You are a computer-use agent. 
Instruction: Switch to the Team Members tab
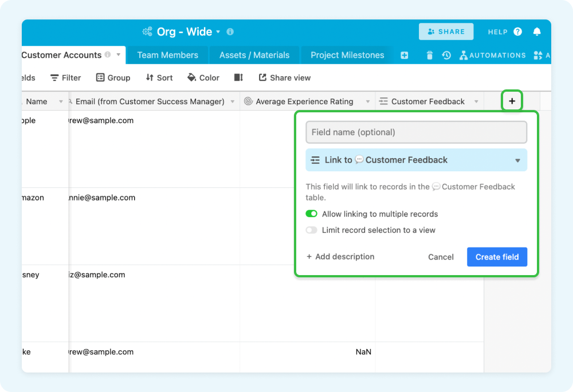(x=168, y=55)
